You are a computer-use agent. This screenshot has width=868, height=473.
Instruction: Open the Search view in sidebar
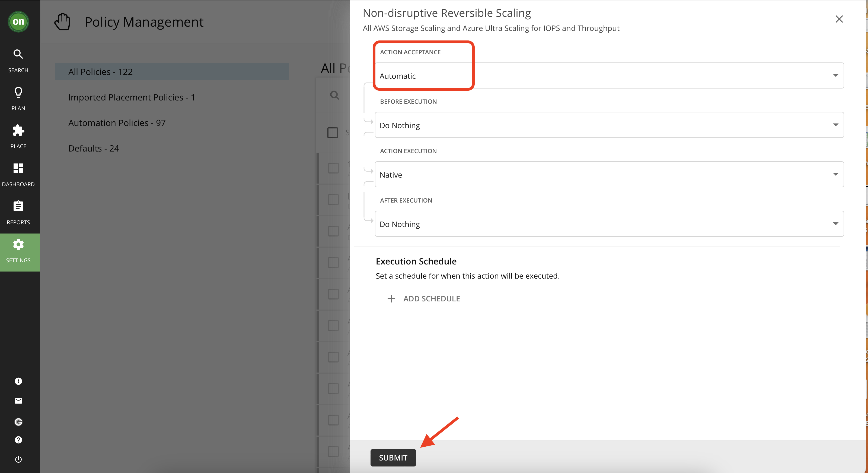click(18, 61)
